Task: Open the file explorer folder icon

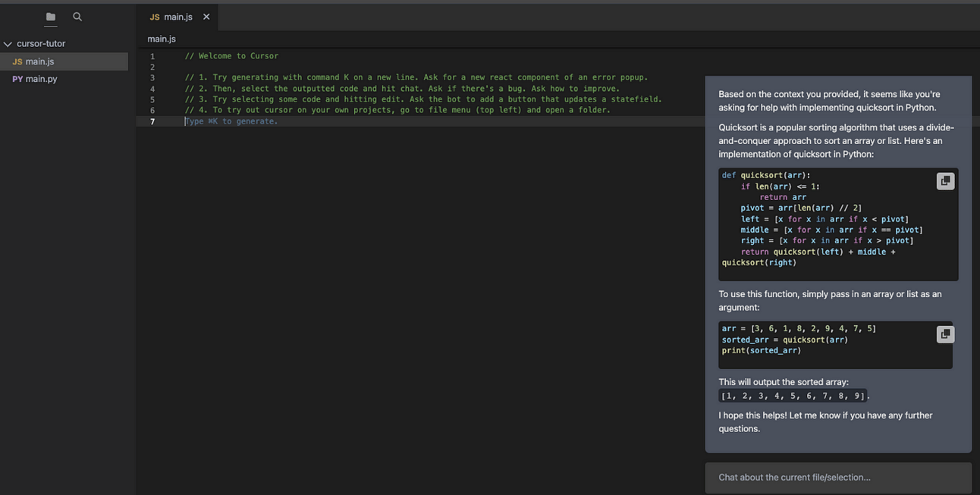Action: coord(51,17)
